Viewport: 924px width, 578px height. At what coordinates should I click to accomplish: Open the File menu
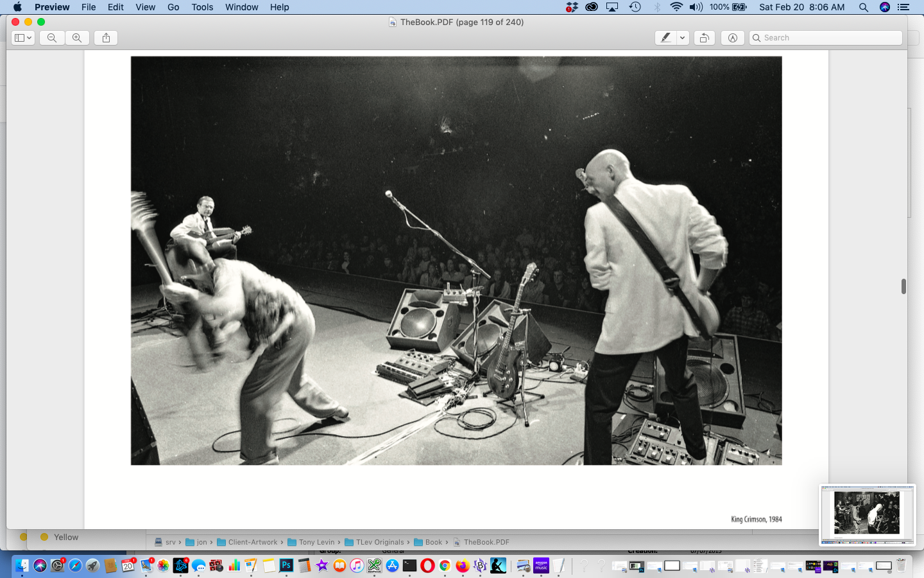[89, 7]
